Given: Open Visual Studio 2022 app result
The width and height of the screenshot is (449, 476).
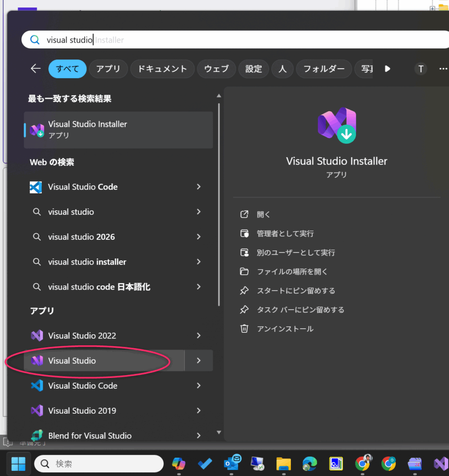Looking at the screenshot, I should point(82,336).
